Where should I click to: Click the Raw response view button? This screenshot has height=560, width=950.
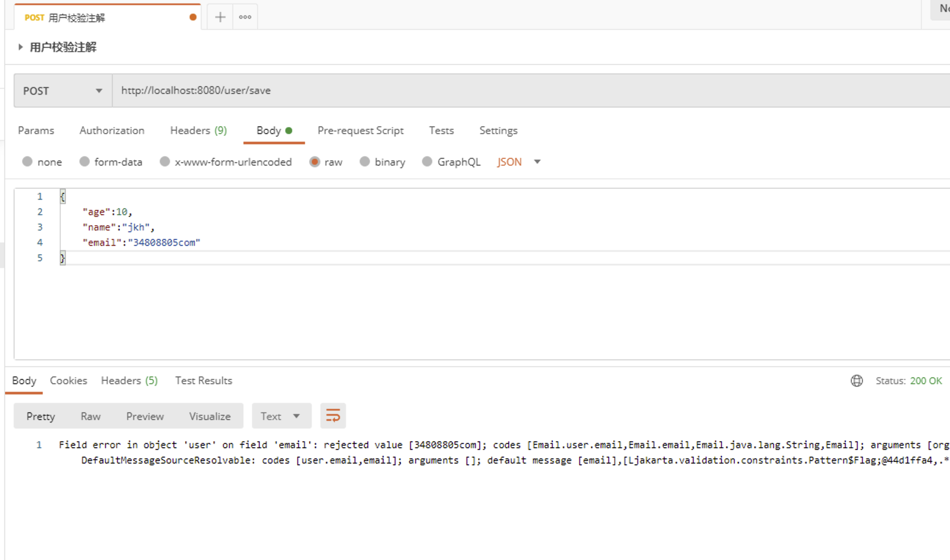click(x=91, y=416)
